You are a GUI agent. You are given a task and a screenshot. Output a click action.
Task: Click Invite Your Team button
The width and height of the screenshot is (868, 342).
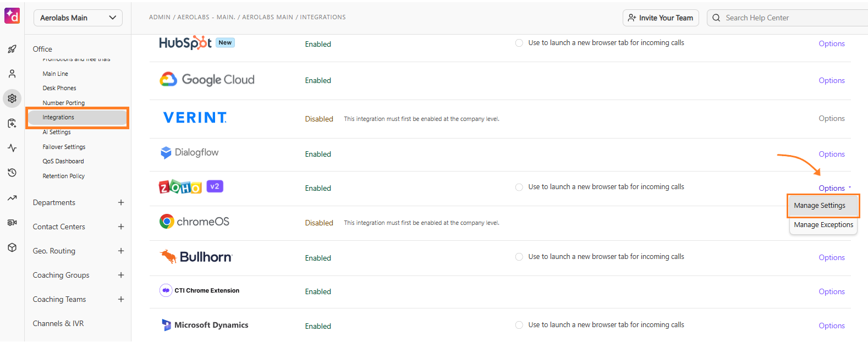pyautogui.click(x=661, y=18)
